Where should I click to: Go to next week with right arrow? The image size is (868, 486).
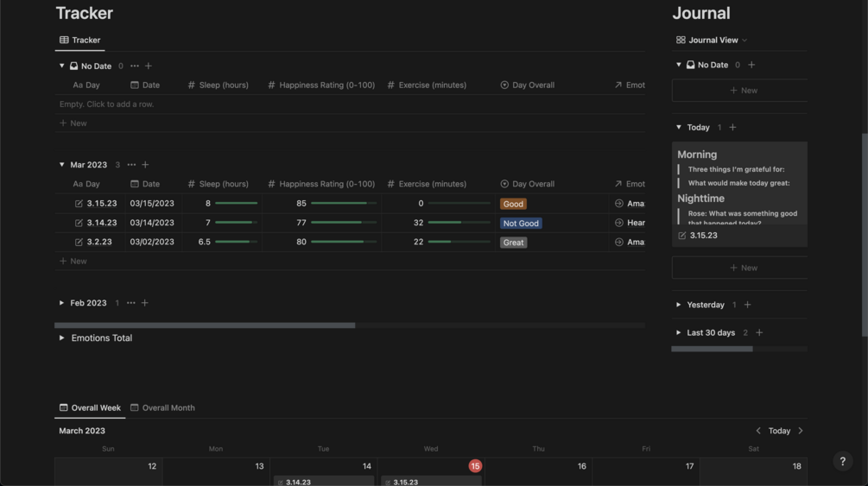pyautogui.click(x=801, y=431)
